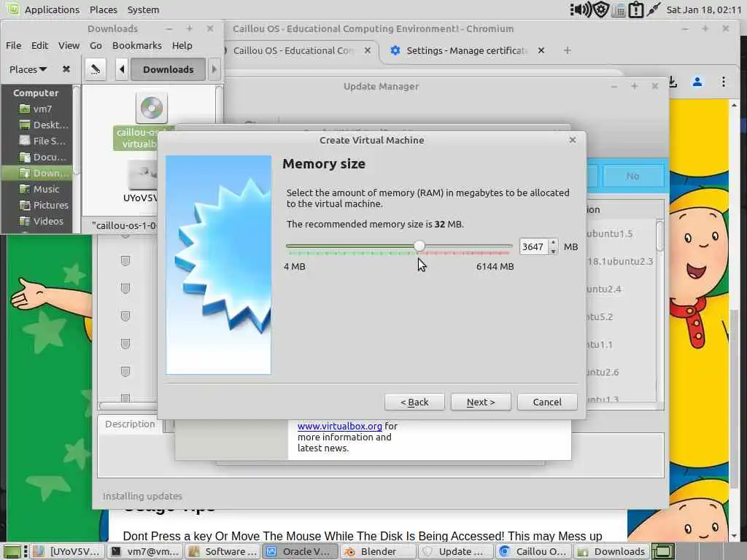The width and height of the screenshot is (747, 560).
Task: Switch to Blender from taskbar
Action: 379,551
